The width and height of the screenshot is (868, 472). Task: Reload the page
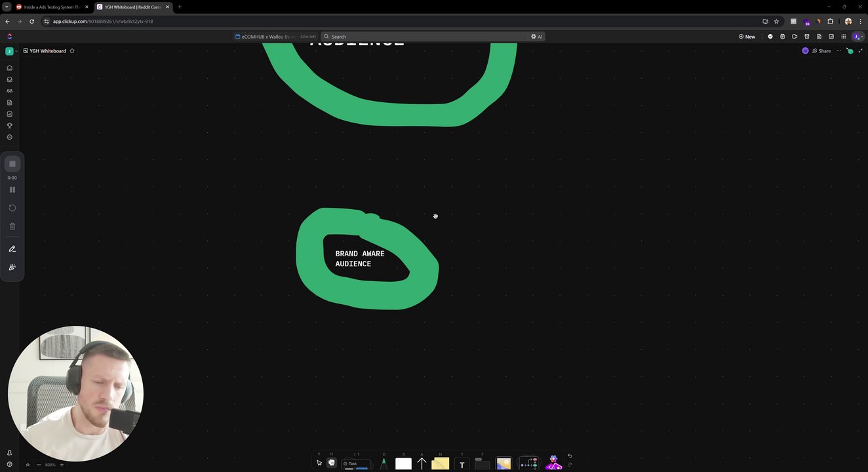pyautogui.click(x=31, y=21)
